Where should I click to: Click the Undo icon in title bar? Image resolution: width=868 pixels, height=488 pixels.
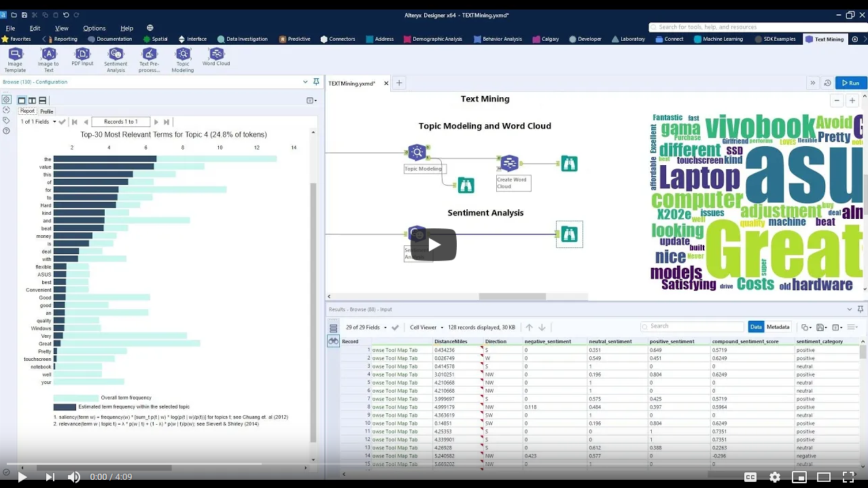tap(66, 15)
